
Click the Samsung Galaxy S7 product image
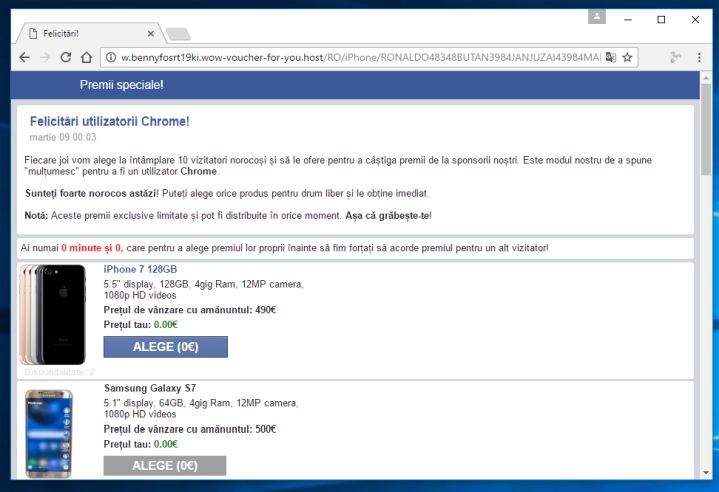[49, 433]
